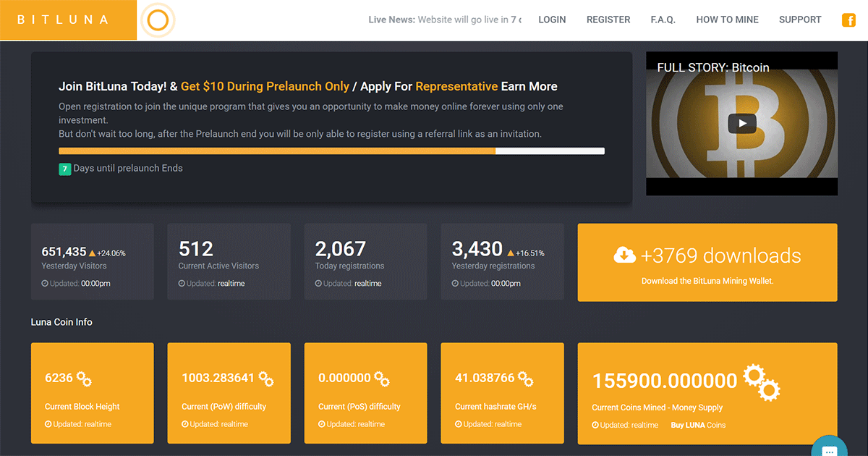
Task: Click the 41.038766 hashrate value
Action: tap(485, 378)
